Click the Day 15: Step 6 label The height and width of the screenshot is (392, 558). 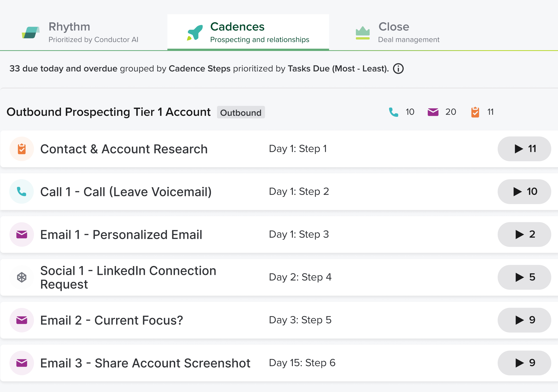302,363
